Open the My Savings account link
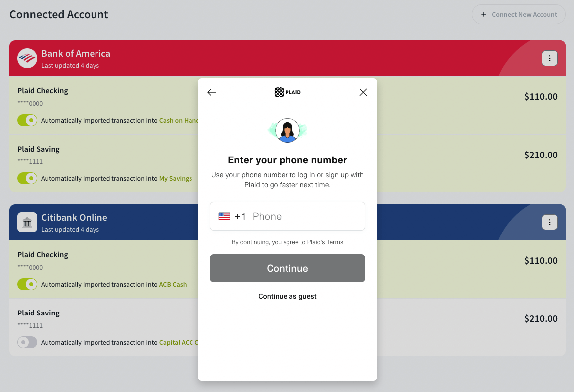This screenshot has width=574, height=392. pos(176,178)
